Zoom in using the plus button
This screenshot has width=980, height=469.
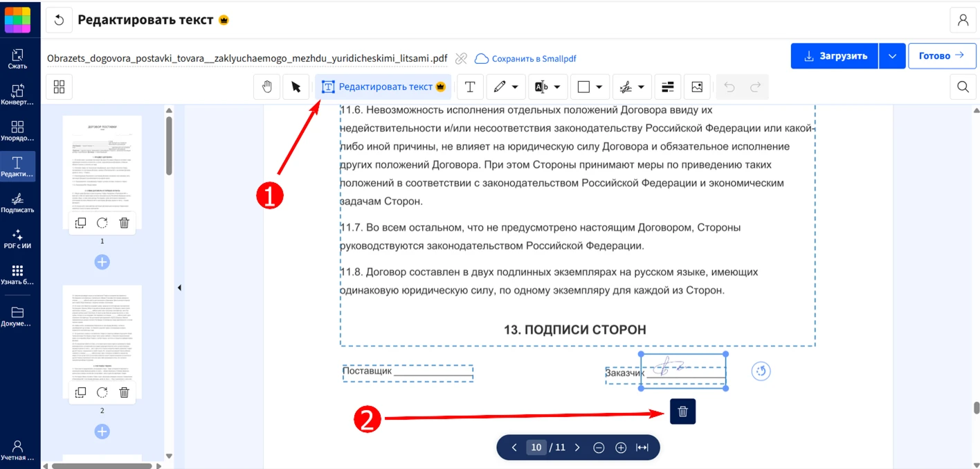(x=621, y=448)
